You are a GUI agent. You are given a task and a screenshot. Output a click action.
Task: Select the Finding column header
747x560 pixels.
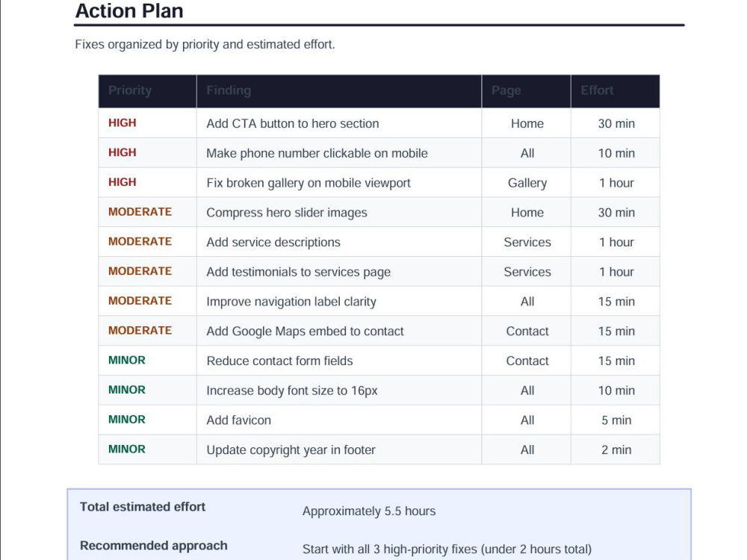(228, 90)
